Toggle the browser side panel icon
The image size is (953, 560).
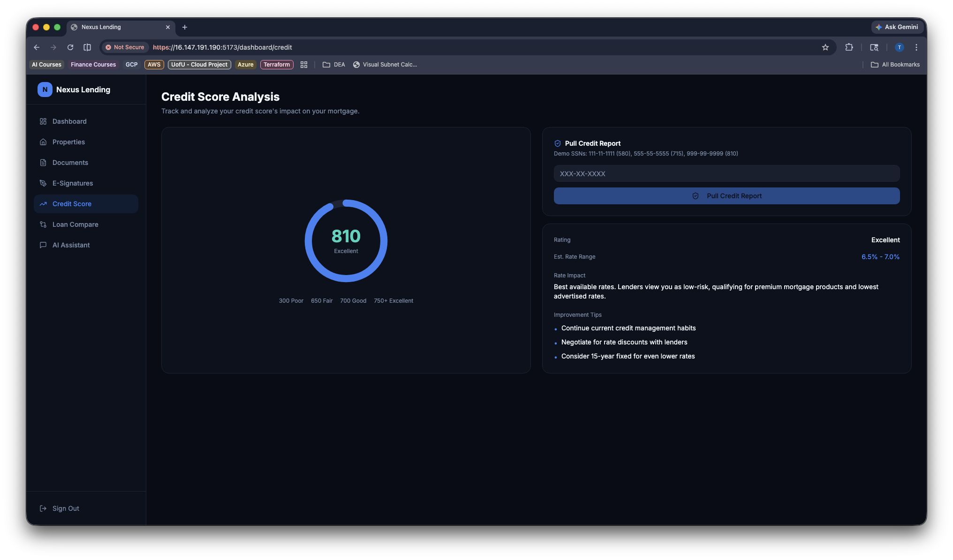tap(87, 47)
